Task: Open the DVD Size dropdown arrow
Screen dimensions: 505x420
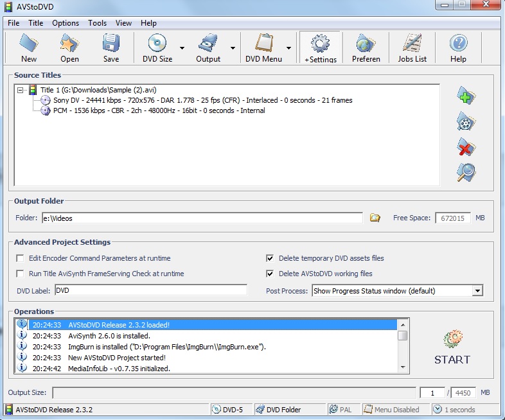Action: click(x=182, y=48)
